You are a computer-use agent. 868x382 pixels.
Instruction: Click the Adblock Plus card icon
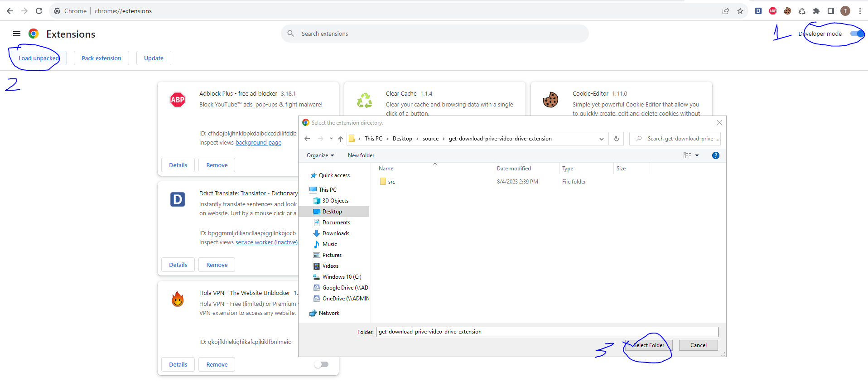(178, 100)
